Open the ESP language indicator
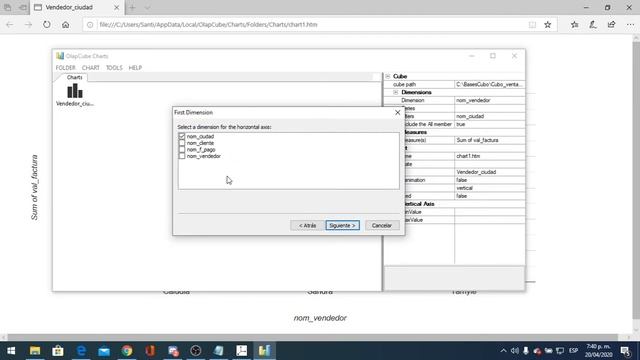Screen dimensions: 640x360 [x=573, y=351]
